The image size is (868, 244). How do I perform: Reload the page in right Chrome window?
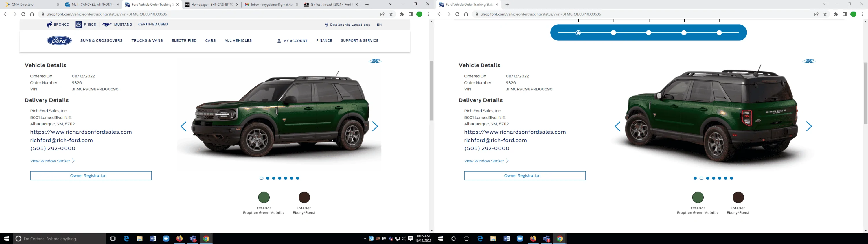(457, 14)
